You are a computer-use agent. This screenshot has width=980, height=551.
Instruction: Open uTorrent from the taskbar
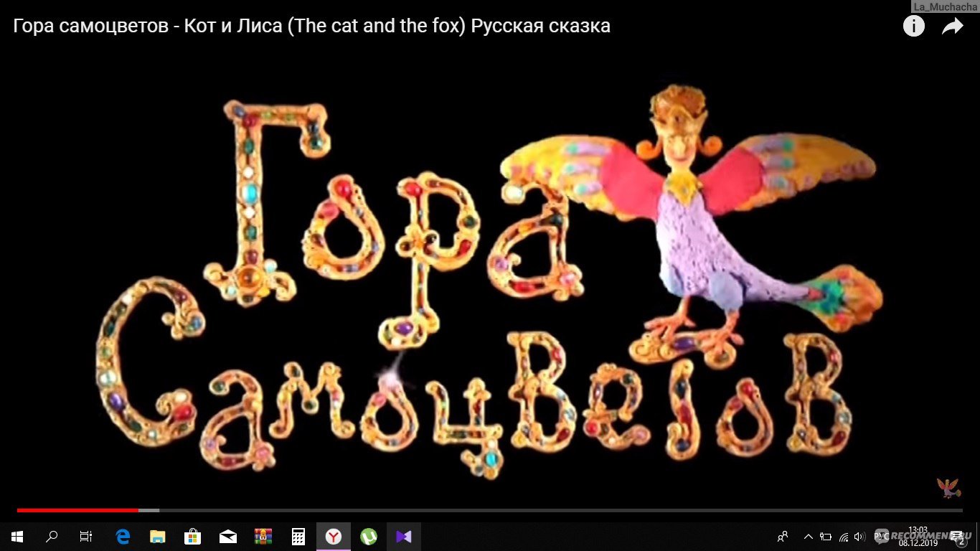tap(369, 536)
